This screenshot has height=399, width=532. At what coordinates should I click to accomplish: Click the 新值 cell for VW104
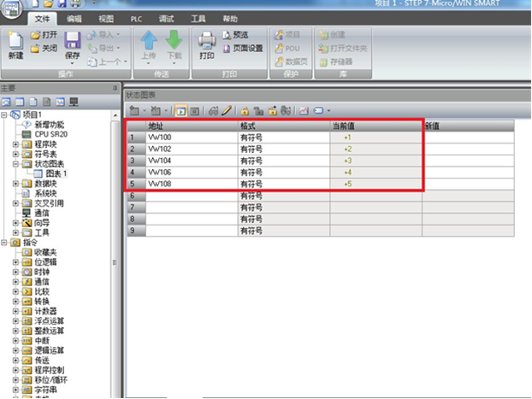coord(468,161)
